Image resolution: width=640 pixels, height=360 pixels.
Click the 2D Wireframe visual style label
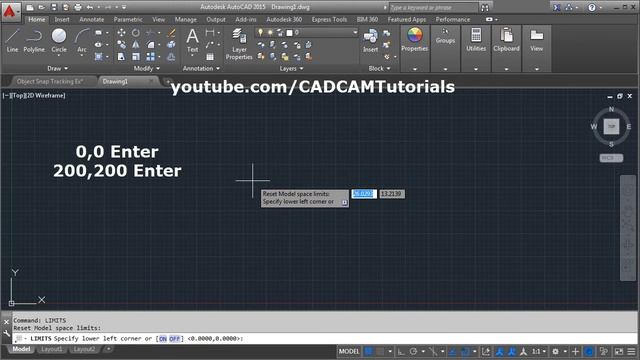tap(44, 96)
